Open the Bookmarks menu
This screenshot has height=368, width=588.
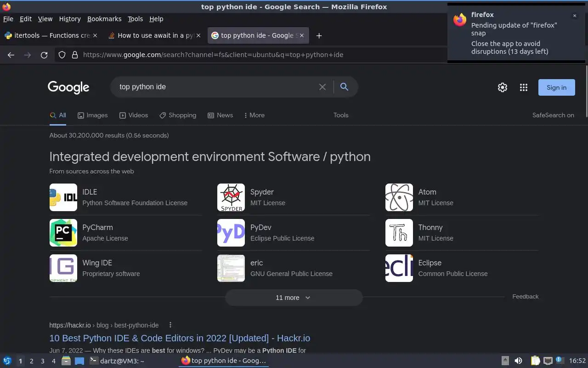point(104,19)
